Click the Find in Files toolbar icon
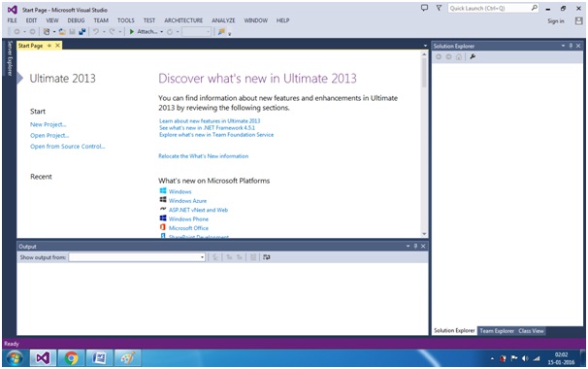The image size is (588, 369). (x=221, y=32)
